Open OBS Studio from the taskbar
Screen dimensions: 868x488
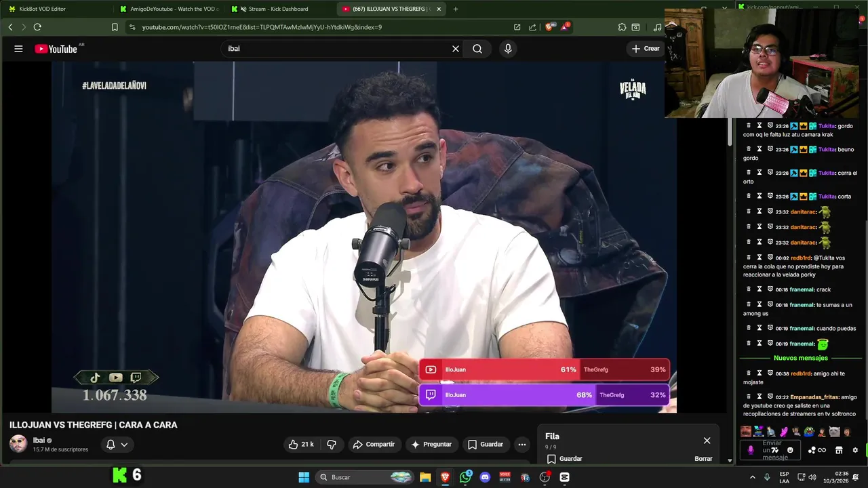point(545,477)
